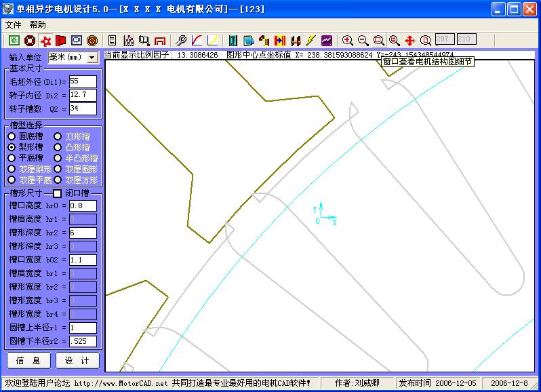The image size is (541, 392).
Task: Open the 帮助 menu
Action: (37, 25)
